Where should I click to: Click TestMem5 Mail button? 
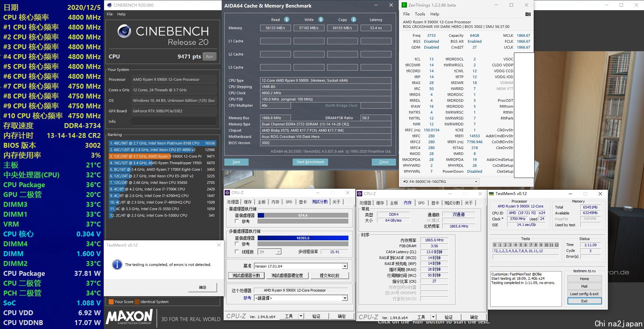[x=584, y=286]
